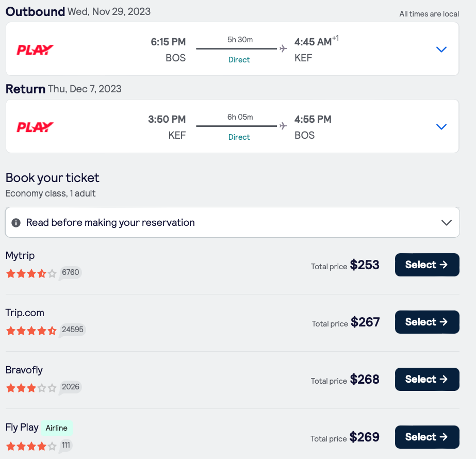The image size is (476, 459).
Task: Open the Trip.com 24595 reviews bubble
Action: pos(72,330)
